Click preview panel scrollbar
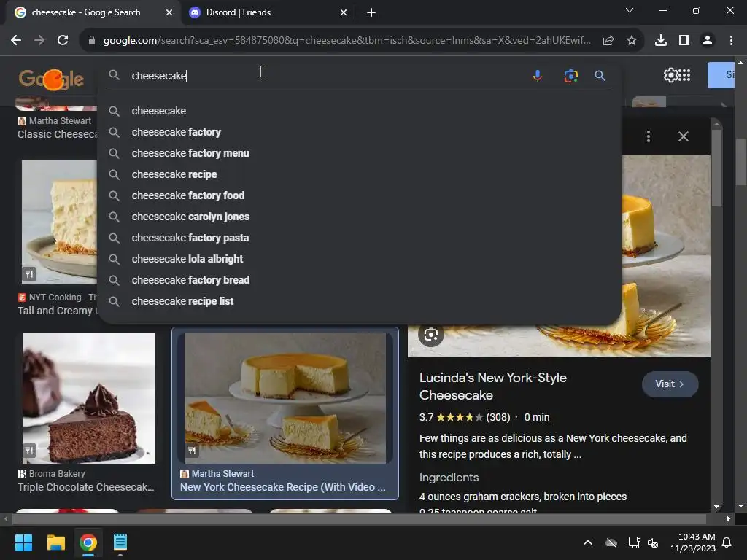The image size is (747, 560). [716, 167]
